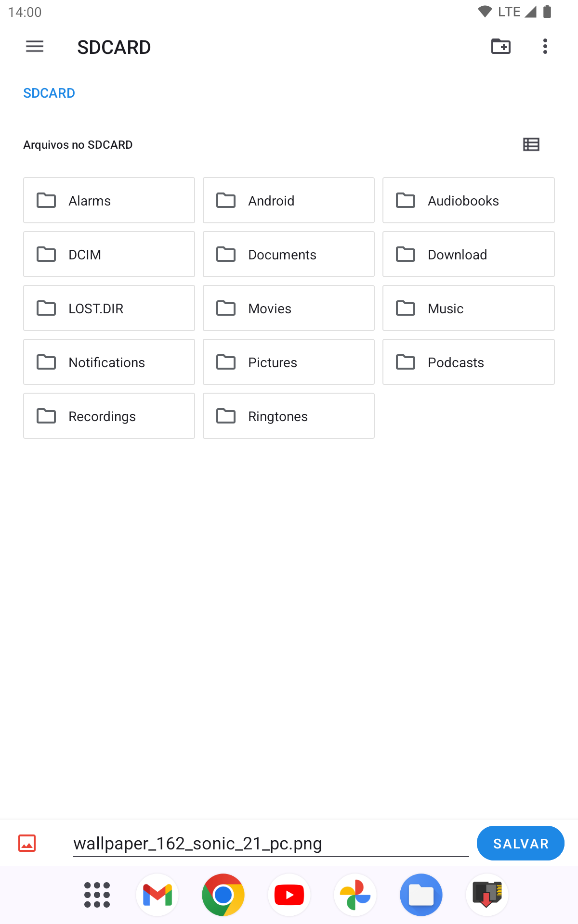Edit the file name text field
Screen dimensions: 578x924
(x=271, y=844)
